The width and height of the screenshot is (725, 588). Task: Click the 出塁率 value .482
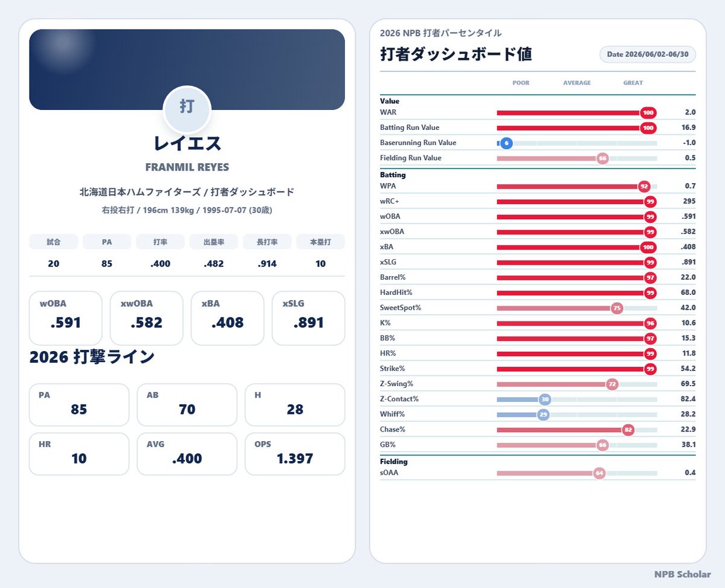[x=213, y=263]
